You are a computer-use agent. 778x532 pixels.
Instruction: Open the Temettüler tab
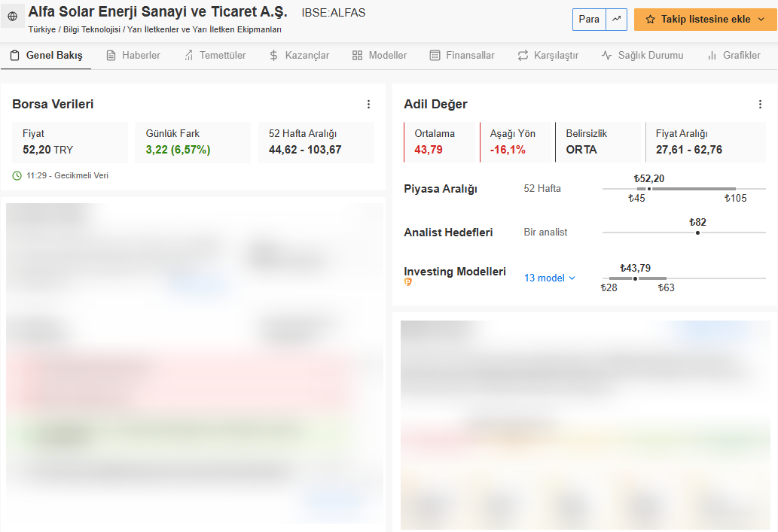(x=215, y=56)
